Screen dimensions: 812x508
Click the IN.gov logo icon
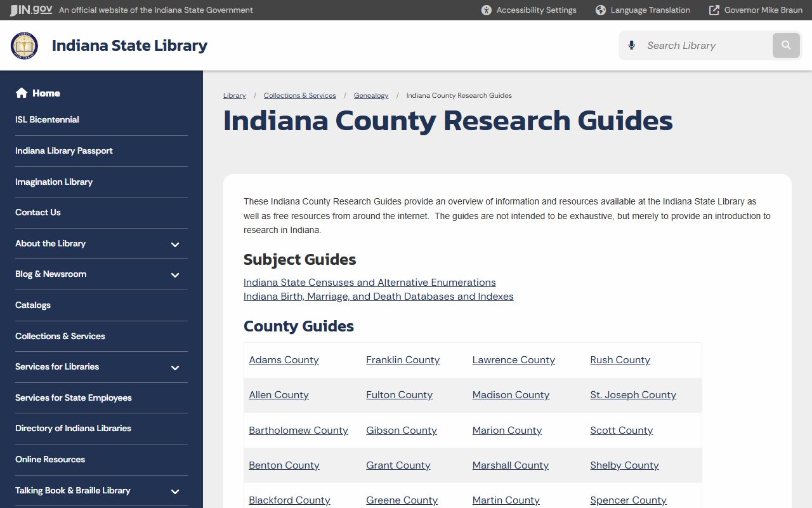31,10
